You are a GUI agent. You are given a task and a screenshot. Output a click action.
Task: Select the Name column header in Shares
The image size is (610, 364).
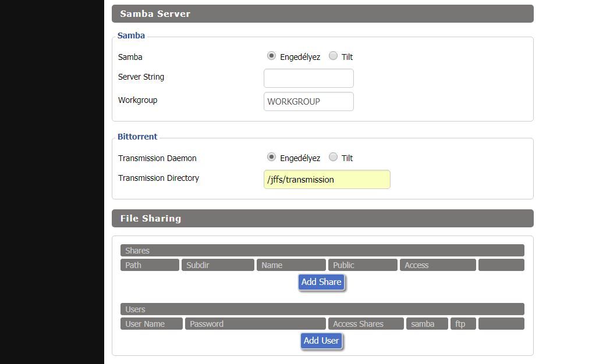tap(291, 265)
